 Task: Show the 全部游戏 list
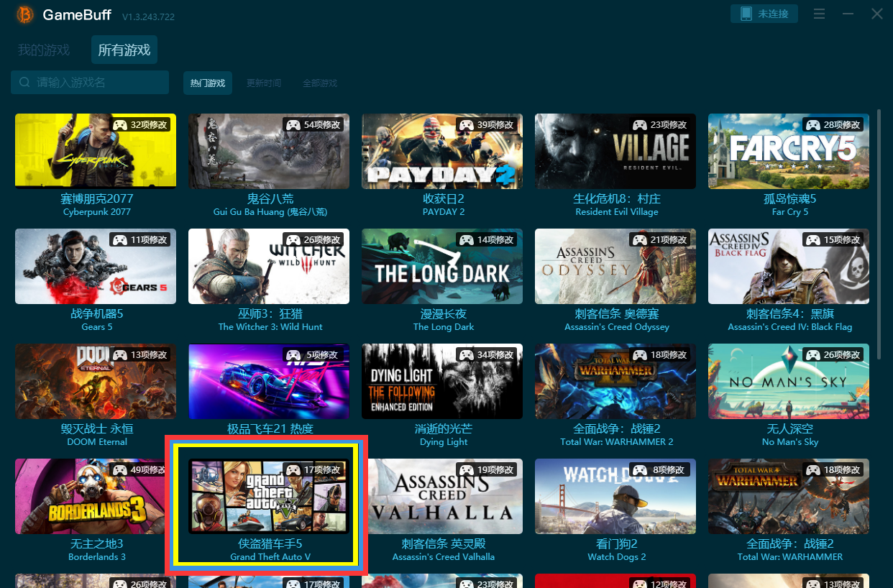320,83
